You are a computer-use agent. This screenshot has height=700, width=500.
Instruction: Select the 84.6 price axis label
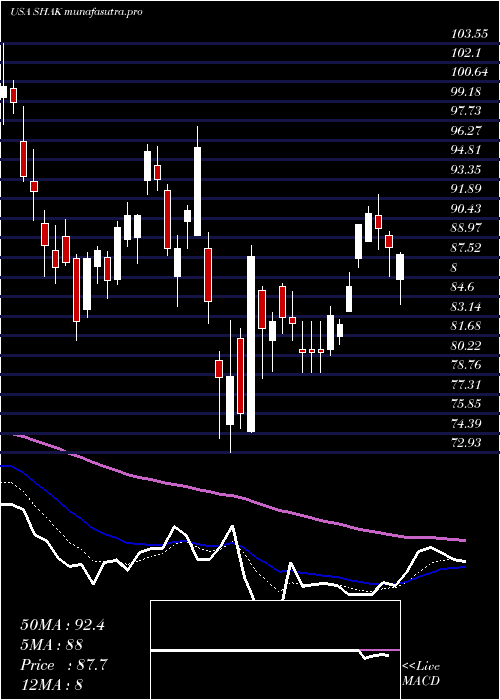[463, 287]
